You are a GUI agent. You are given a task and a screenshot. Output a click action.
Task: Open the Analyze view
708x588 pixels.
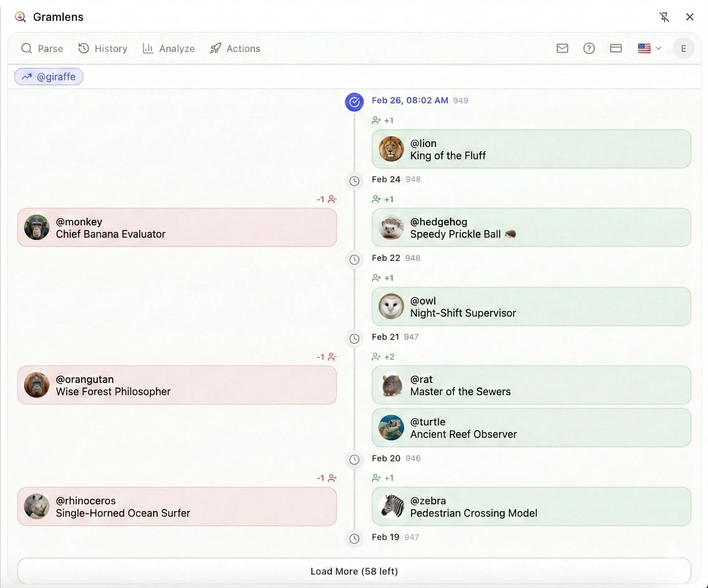pos(169,49)
